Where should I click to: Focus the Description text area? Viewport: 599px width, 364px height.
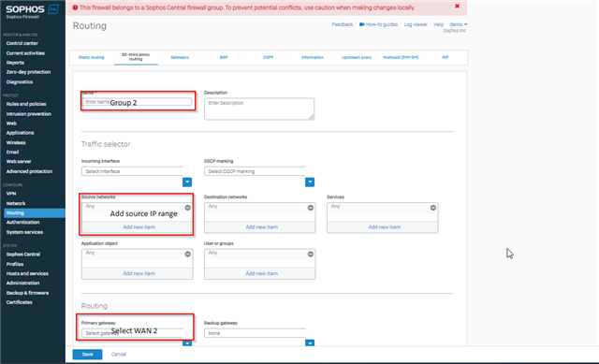pos(259,109)
